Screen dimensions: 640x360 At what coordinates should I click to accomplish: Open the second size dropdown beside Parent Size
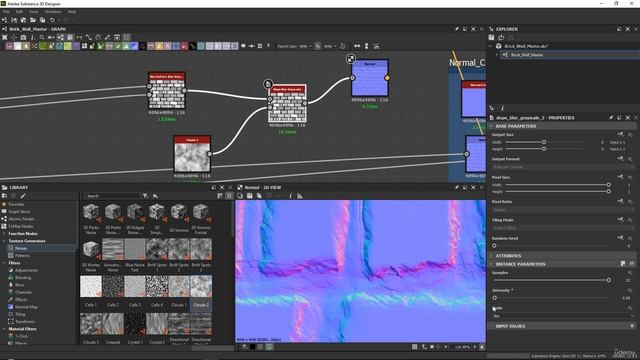pos(330,46)
